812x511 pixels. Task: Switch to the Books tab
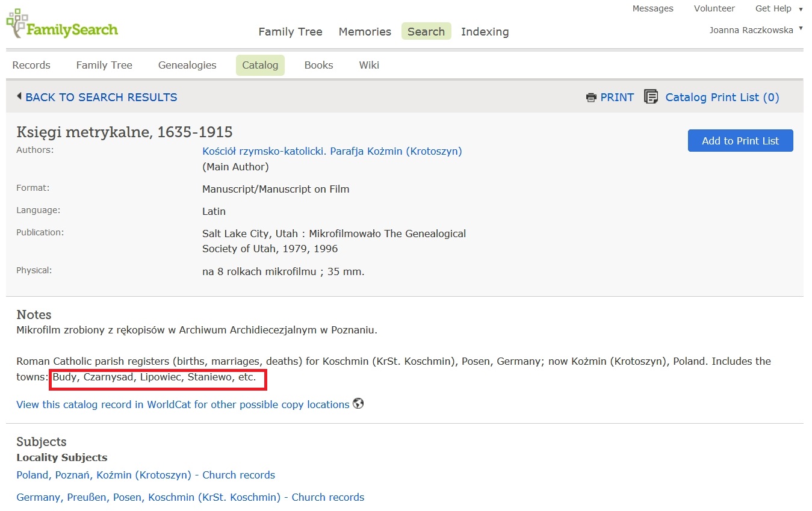[x=318, y=65]
